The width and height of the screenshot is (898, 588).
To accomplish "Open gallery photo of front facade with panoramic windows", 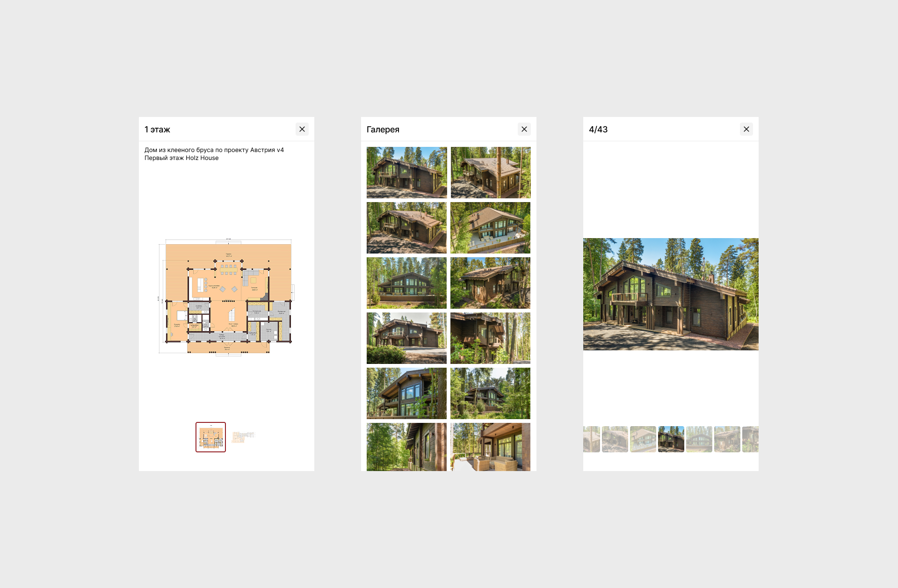I will tap(406, 283).
